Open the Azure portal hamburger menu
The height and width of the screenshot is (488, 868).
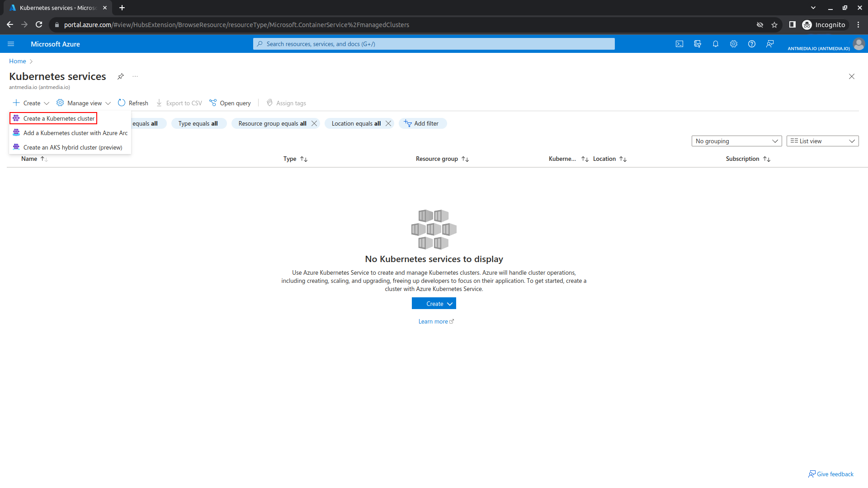[11, 44]
